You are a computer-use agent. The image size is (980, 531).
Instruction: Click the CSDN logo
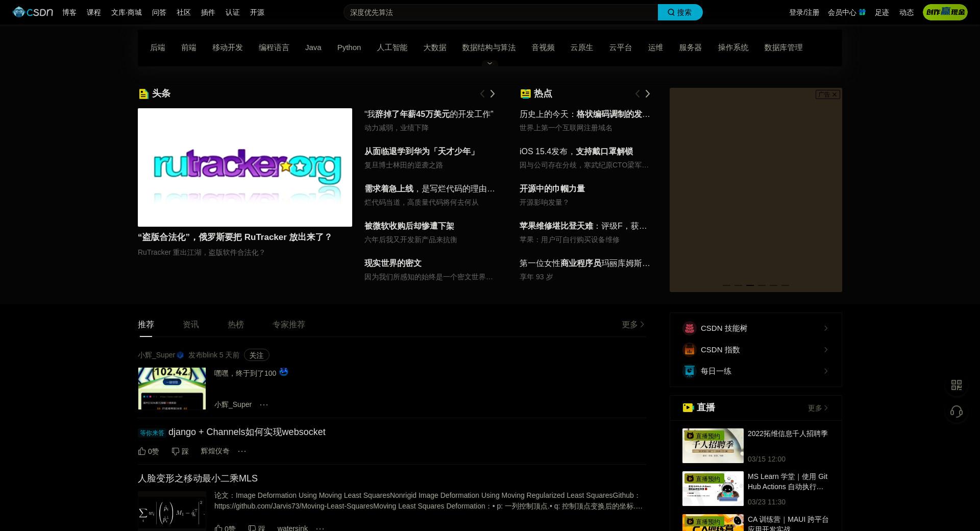click(33, 12)
